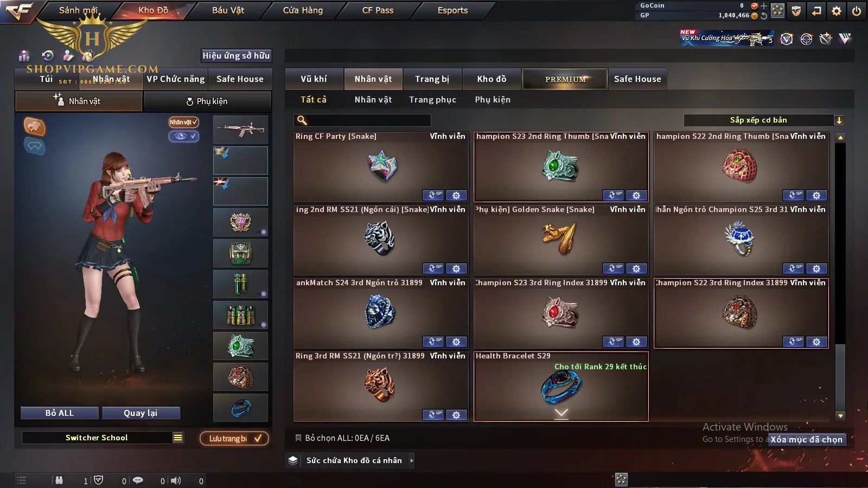Click the speaker sound icon in bottom bar
This screenshot has height=488, width=868.
point(176,480)
